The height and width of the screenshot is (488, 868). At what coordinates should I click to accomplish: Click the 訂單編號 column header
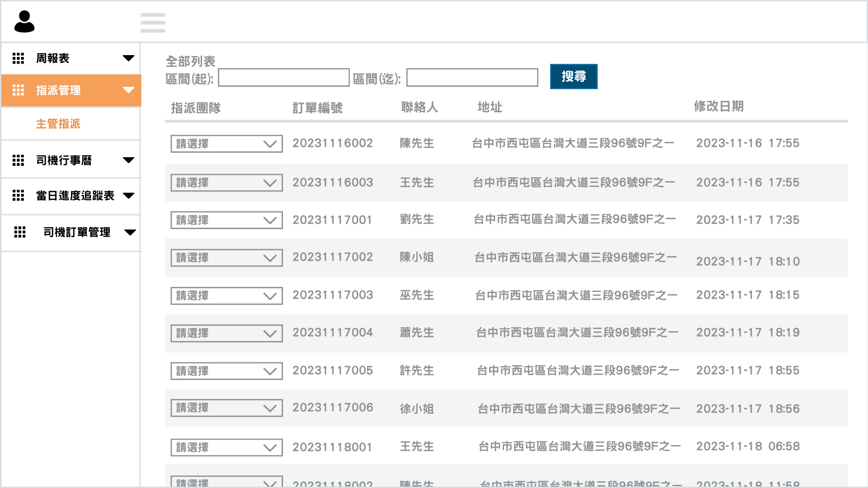point(317,108)
